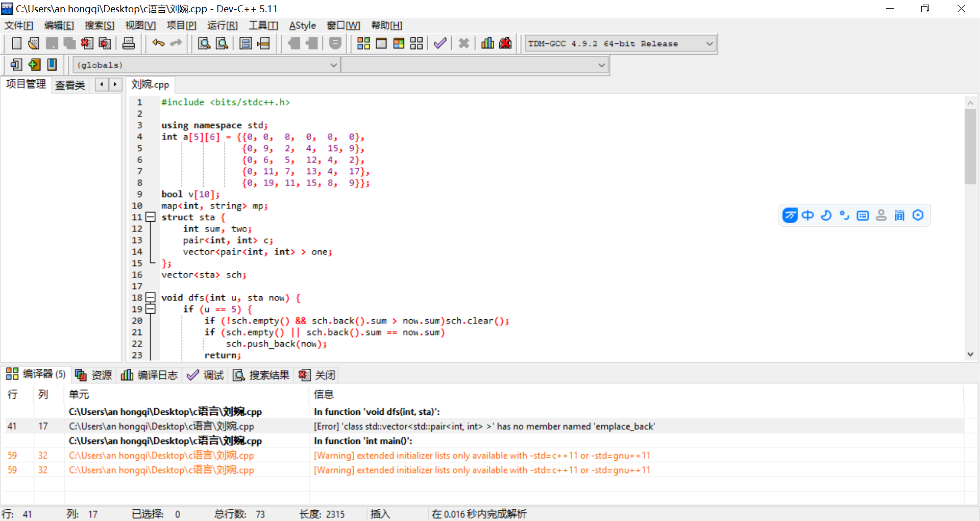Switch to 调试 bottom tab
This screenshot has height=521, width=980.
(x=206, y=375)
